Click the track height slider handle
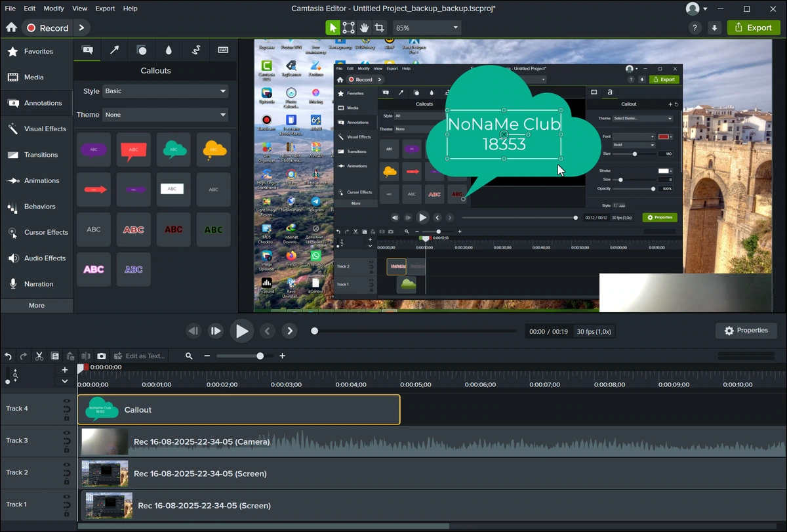The image size is (787, 532). 8,380
